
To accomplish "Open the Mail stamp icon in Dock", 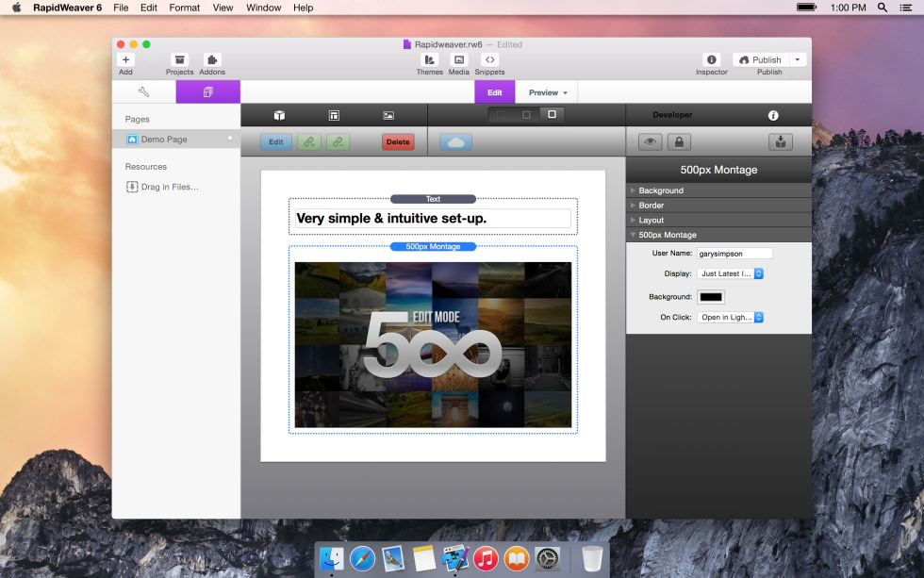I will (x=393, y=558).
